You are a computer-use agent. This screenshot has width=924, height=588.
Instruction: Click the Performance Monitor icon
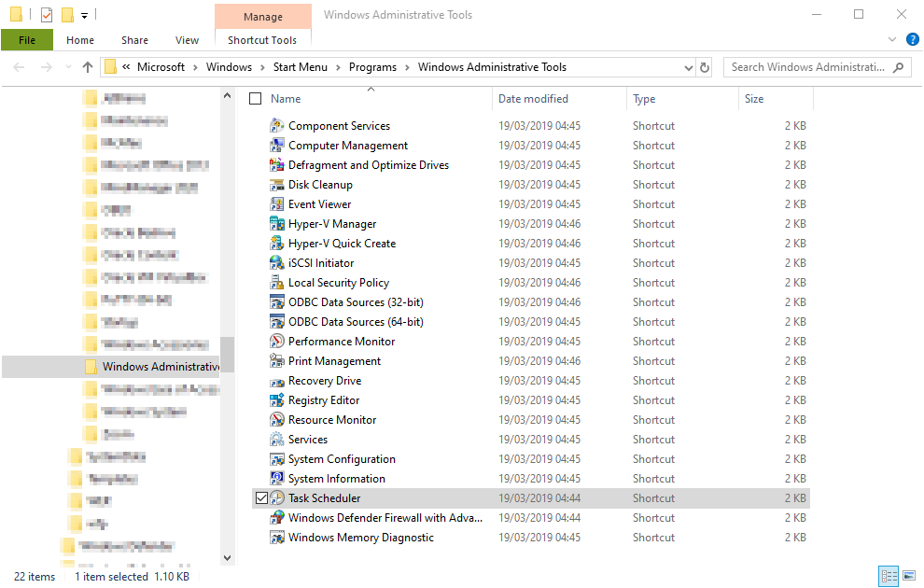(277, 342)
